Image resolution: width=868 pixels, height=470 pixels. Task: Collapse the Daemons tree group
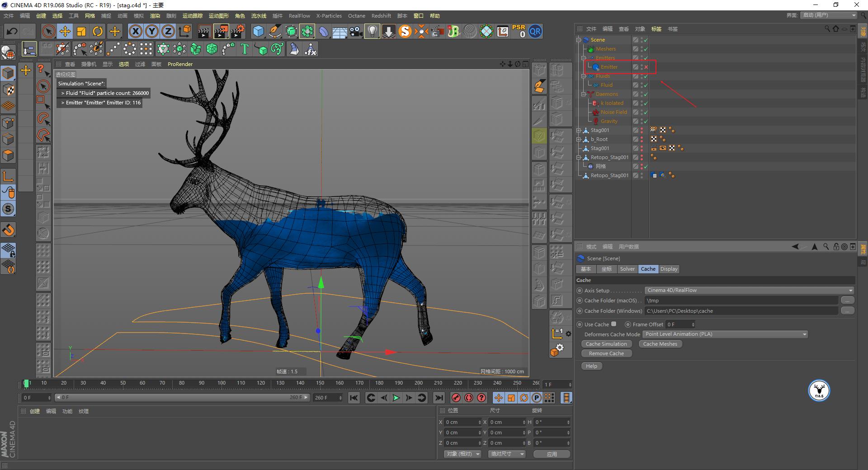point(584,94)
